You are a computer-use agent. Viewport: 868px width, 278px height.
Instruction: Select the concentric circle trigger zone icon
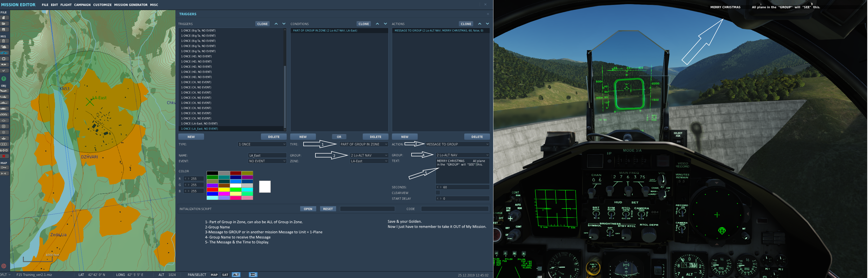tap(4, 126)
